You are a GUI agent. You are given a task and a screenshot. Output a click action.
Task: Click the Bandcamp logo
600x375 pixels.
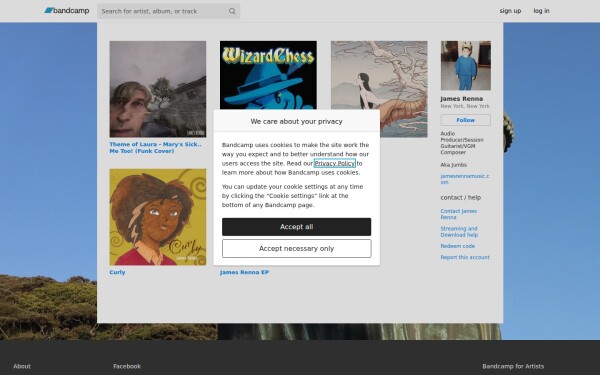pos(67,11)
